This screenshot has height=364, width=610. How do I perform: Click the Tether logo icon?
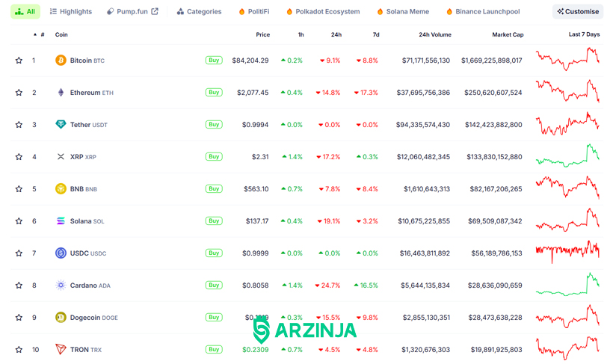point(61,124)
